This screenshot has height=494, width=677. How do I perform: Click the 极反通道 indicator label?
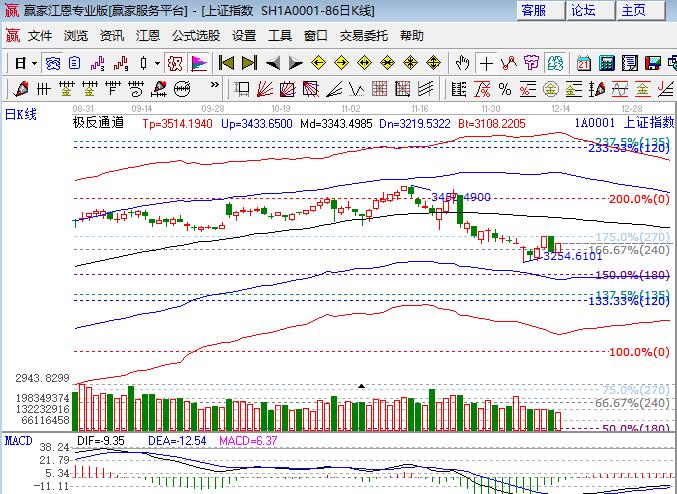[98, 123]
